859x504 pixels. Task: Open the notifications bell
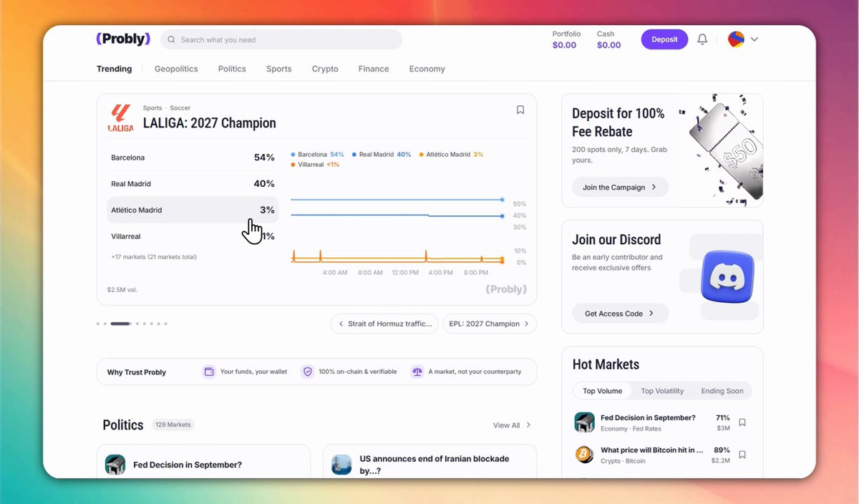pos(702,39)
